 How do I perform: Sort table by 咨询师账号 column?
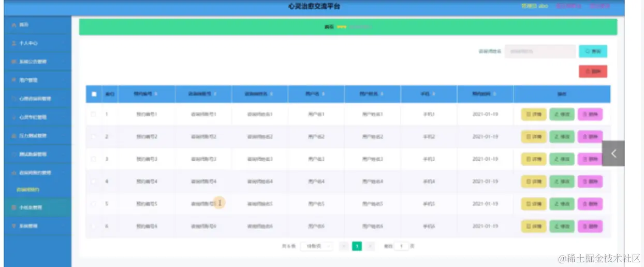(203, 94)
